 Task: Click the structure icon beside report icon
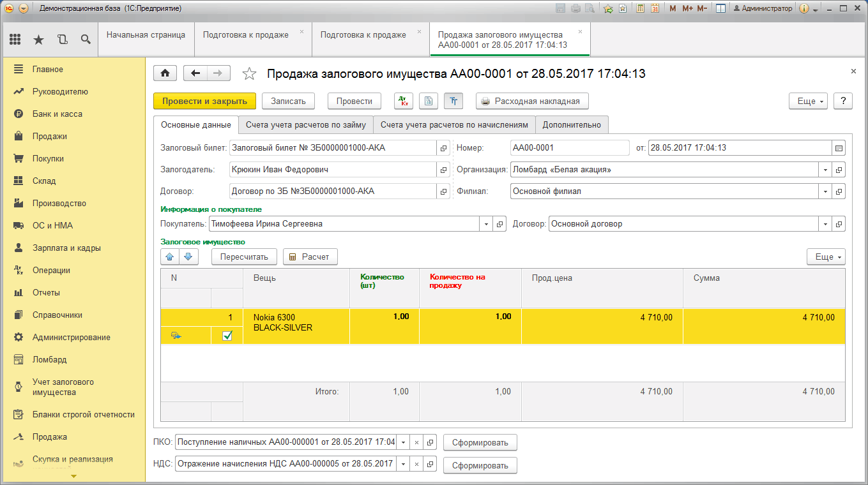coord(453,101)
